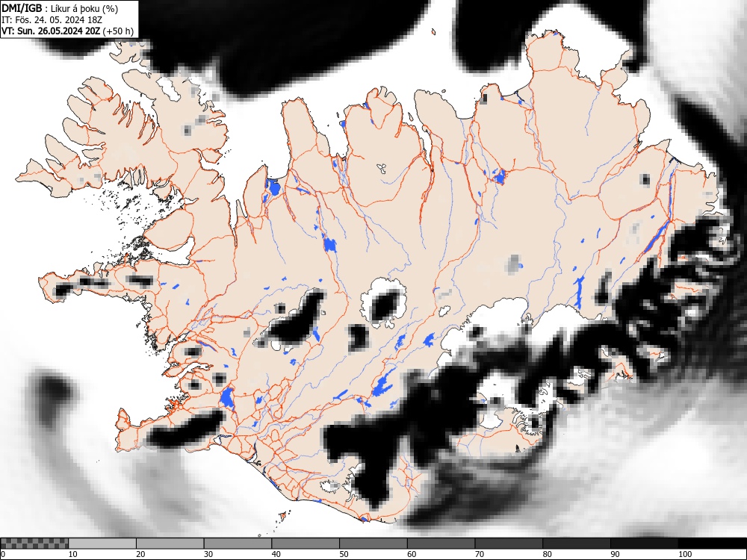The width and height of the screenshot is (747, 560).
Task: Click the 50–60 legend swatch
Action: point(373,544)
